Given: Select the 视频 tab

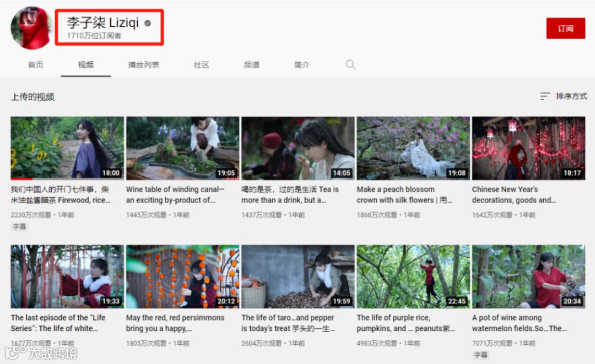Looking at the screenshot, I should [86, 65].
